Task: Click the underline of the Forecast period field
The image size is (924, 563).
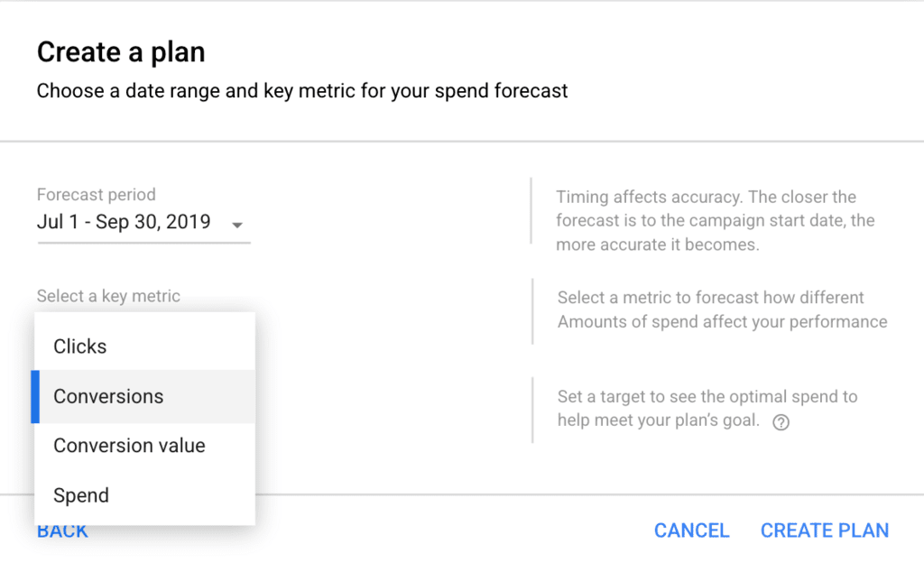Action: tap(143, 242)
